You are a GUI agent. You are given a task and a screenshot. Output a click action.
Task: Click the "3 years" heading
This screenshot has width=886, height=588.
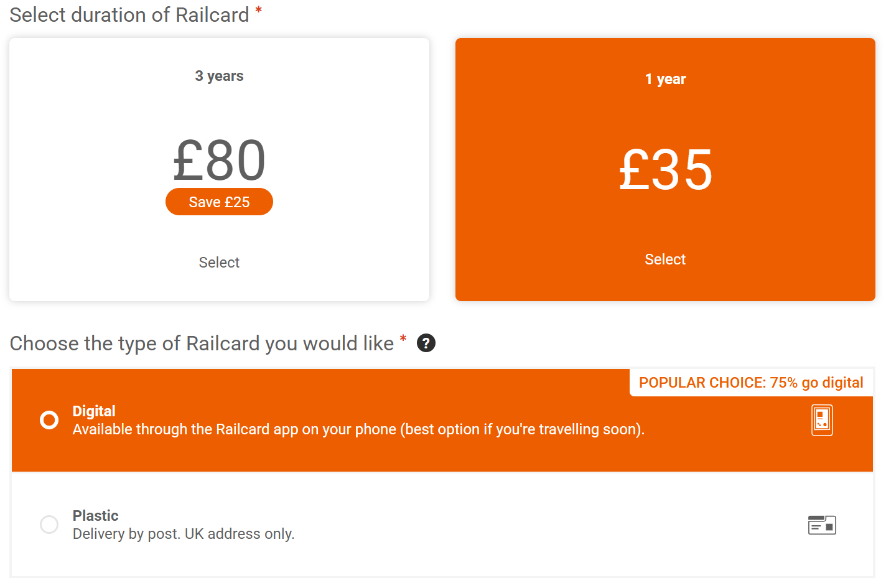(x=219, y=76)
